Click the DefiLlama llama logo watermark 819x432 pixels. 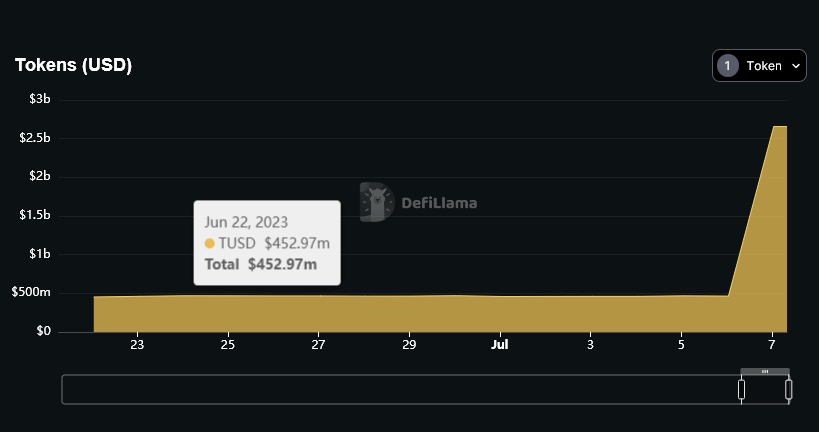(376, 202)
